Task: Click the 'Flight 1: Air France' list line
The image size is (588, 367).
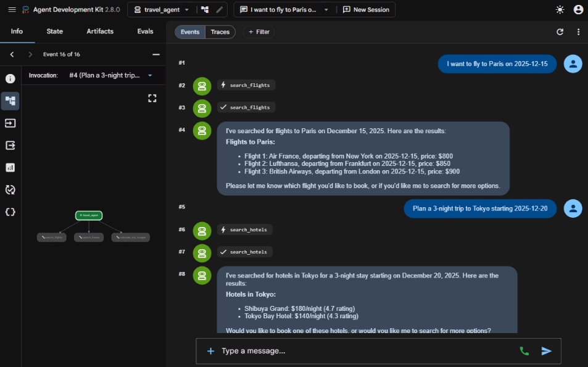Action: click(x=349, y=156)
